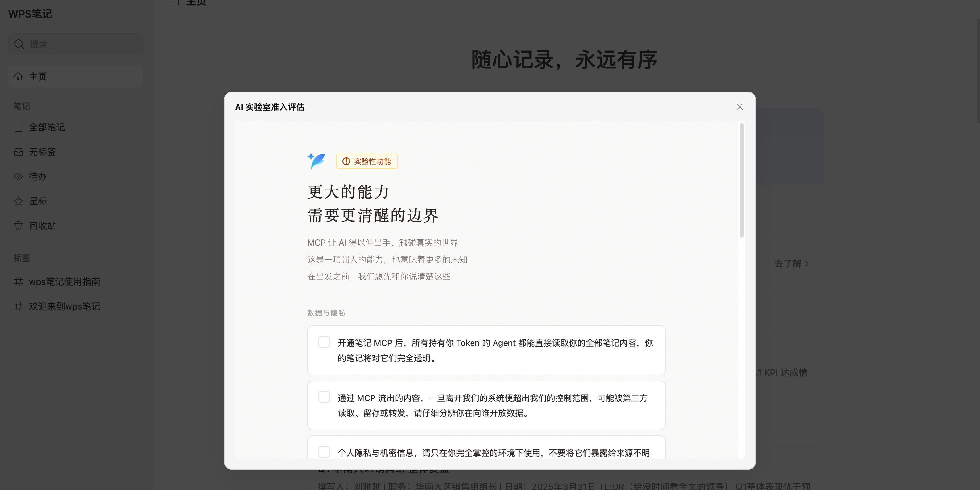Click the WPS笔记 app title
980x490 pixels.
tap(30, 14)
